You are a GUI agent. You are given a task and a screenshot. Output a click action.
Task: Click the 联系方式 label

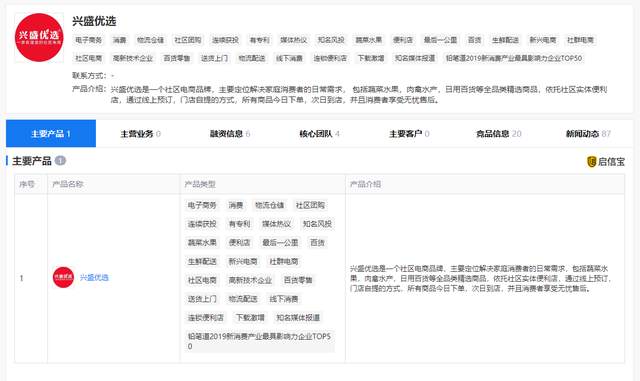(89, 76)
